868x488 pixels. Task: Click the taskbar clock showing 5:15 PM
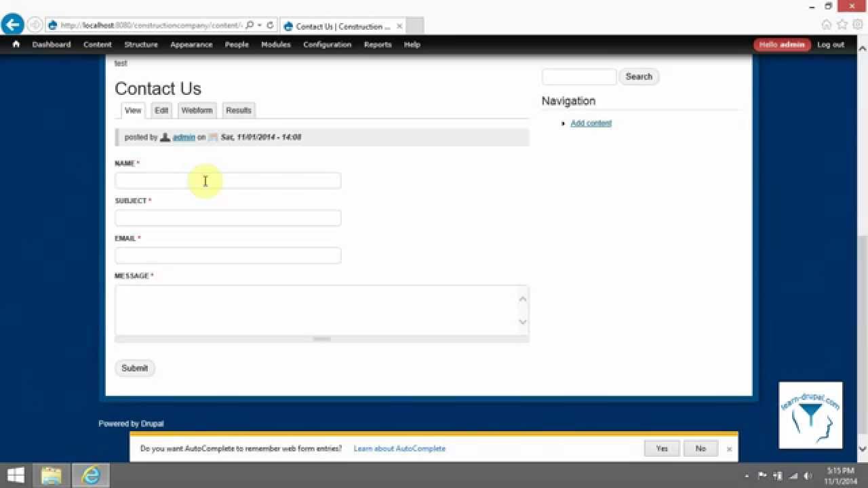click(x=841, y=475)
